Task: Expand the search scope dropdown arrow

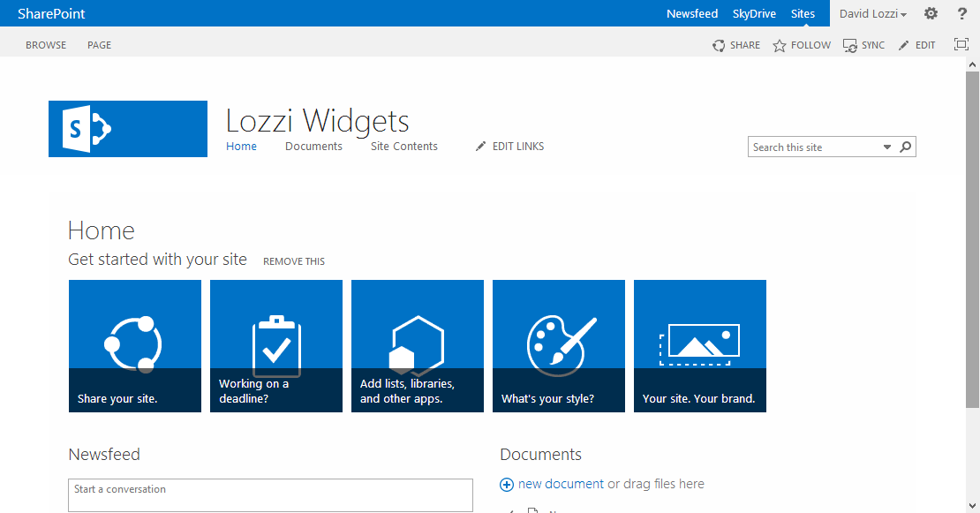Action: 887,147
